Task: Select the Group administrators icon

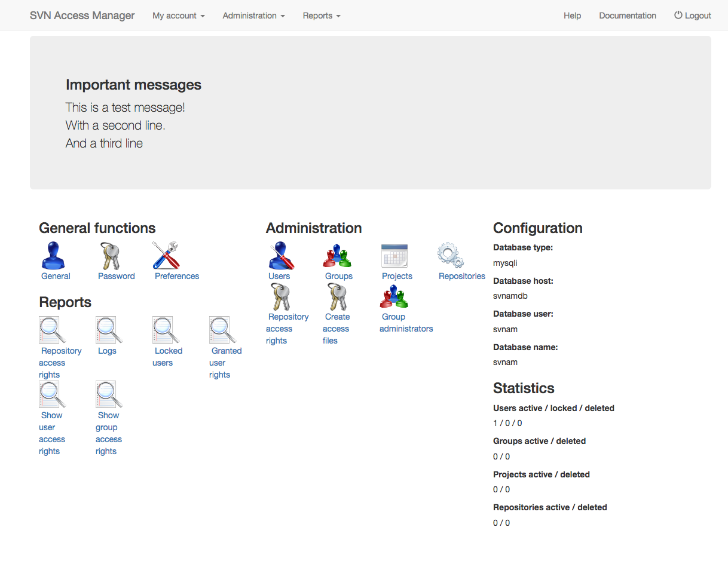Action: tap(394, 296)
